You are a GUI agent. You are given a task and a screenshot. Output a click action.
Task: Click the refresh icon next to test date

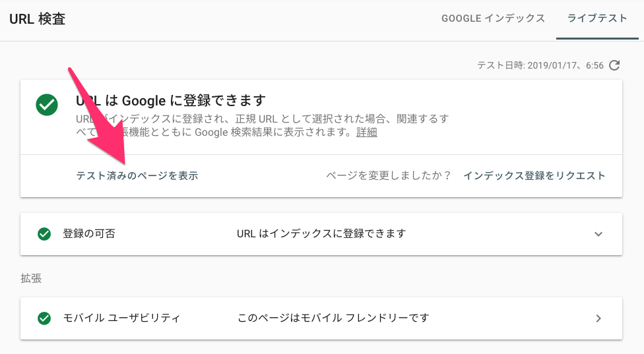pyautogui.click(x=614, y=65)
